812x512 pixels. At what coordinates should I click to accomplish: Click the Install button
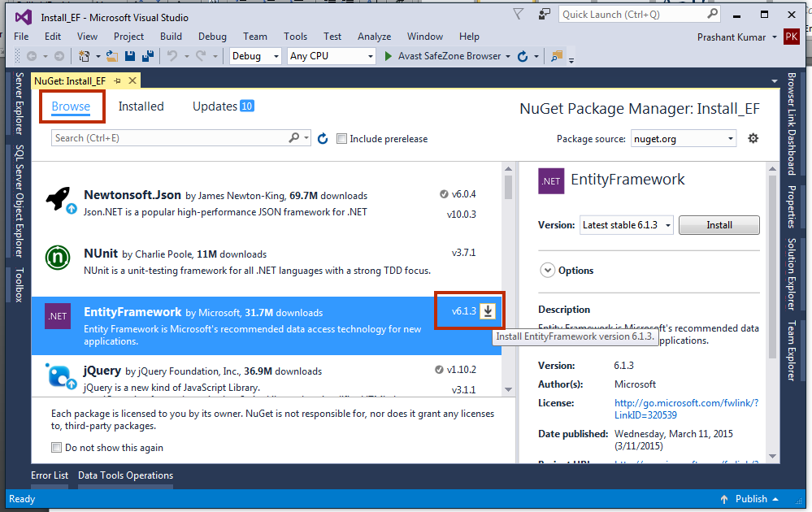(719, 225)
